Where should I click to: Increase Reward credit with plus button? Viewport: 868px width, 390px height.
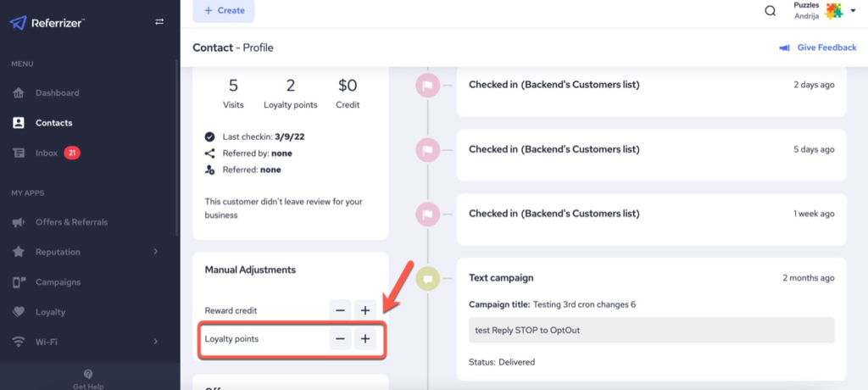tap(364, 310)
